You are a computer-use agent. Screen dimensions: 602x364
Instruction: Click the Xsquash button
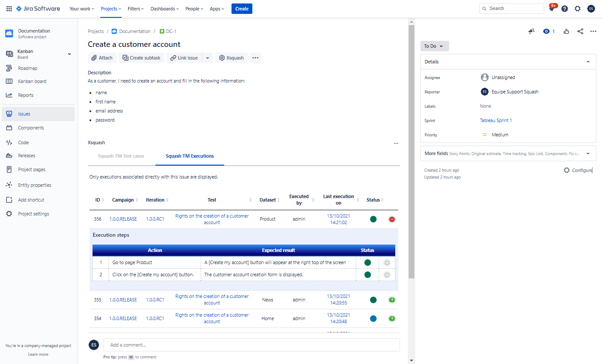tap(232, 58)
